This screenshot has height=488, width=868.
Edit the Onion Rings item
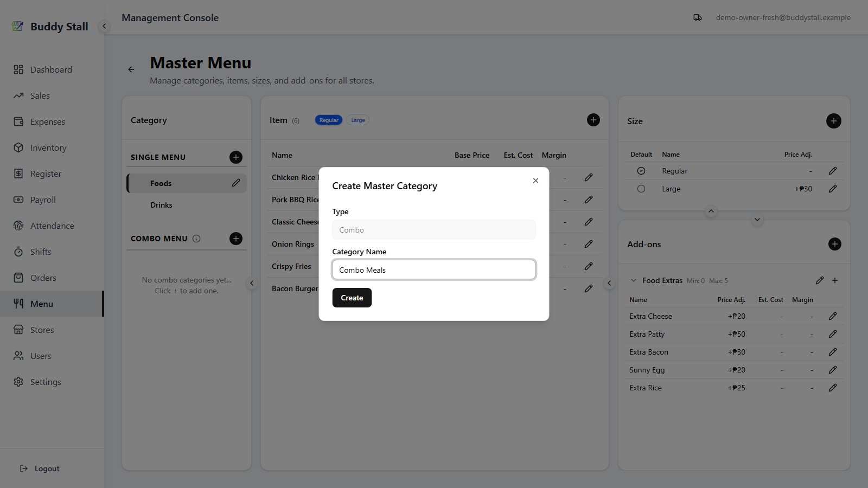tap(589, 244)
